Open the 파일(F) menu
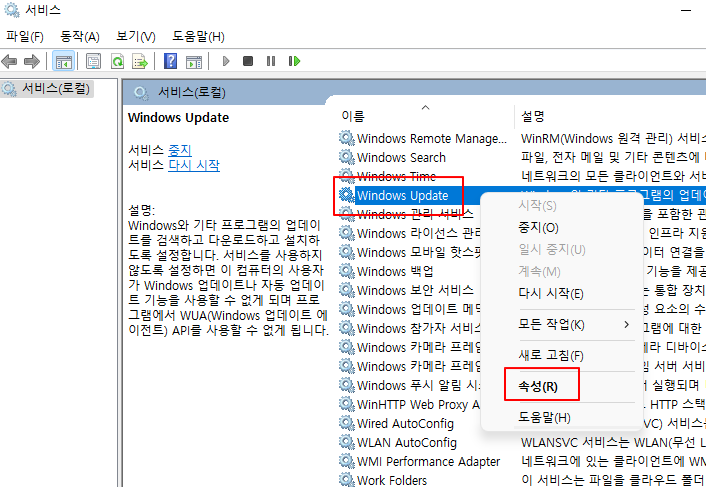The image size is (706, 487). click(25, 36)
